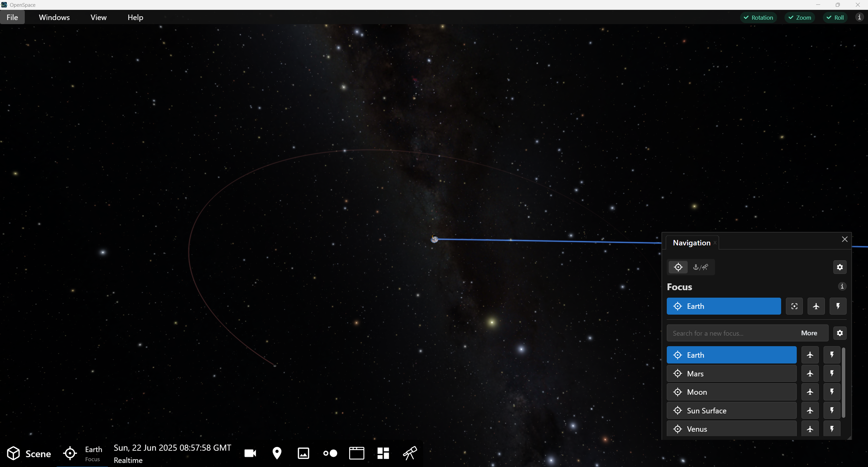Toggle the Rotation friction checkbox
Image resolution: width=868 pixels, height=467 pixels.
point(758,18)
